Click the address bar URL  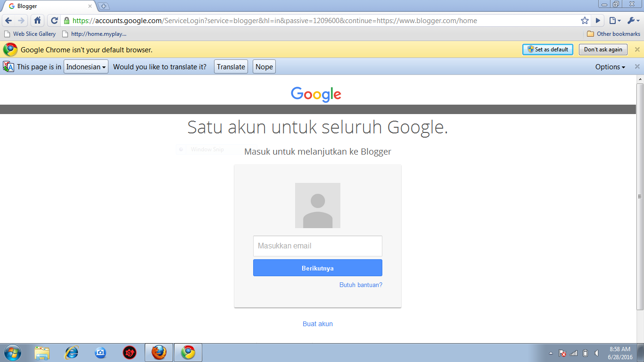[x=275, y=21]
